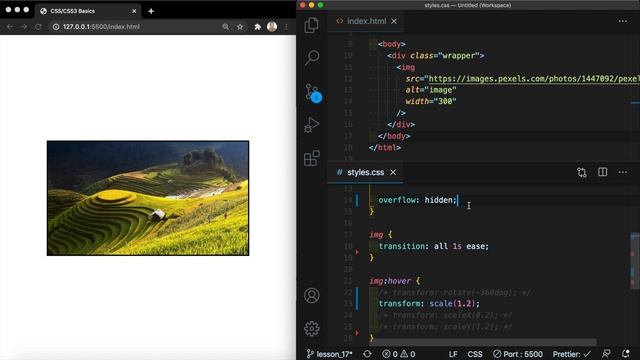Viewport: 640px width, 360px height.
Task: Close the styles.css editor tab
Action: coord(393,172)
